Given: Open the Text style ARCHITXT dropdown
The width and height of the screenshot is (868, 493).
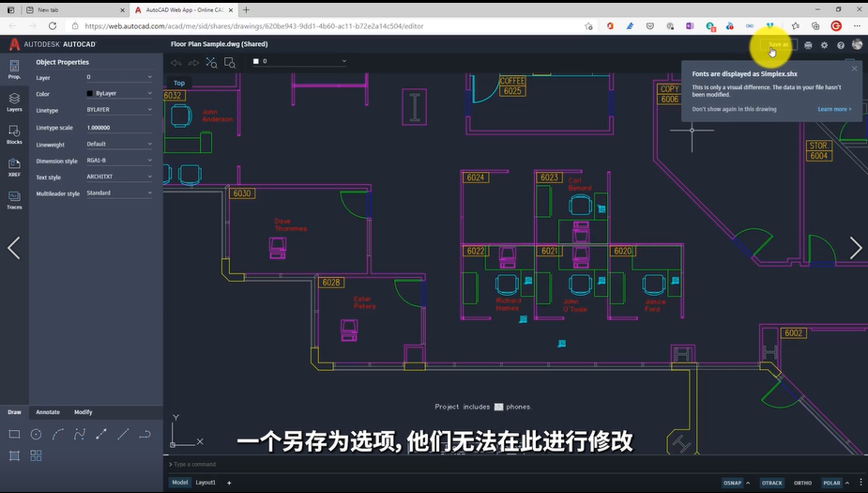Looking at the screenshot, I should point(119,177).
